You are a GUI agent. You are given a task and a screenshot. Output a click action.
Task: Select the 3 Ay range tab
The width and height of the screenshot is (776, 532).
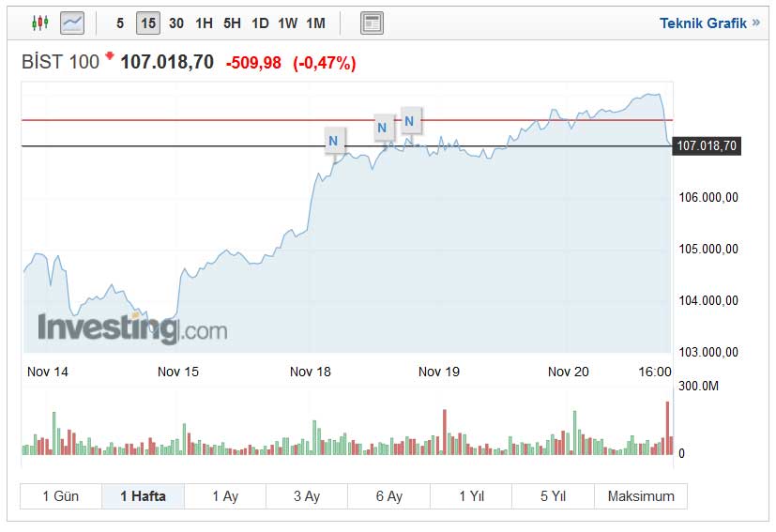tap(307, 495)
